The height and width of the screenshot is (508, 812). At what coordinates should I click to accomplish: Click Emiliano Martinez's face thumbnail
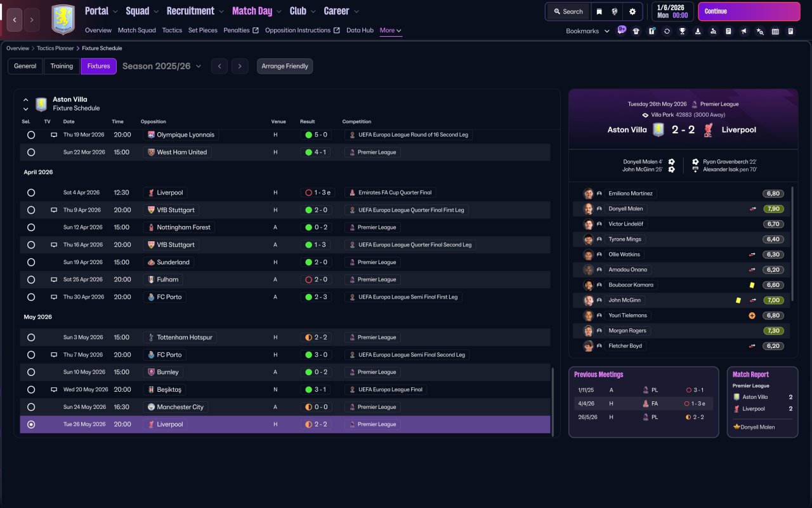pos(589,194)
